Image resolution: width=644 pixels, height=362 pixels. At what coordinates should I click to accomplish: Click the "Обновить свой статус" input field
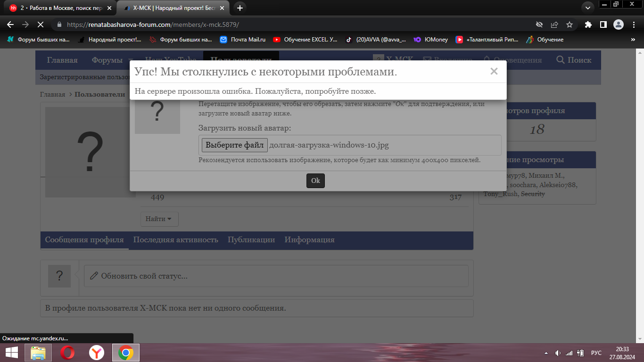coord(276,276)
